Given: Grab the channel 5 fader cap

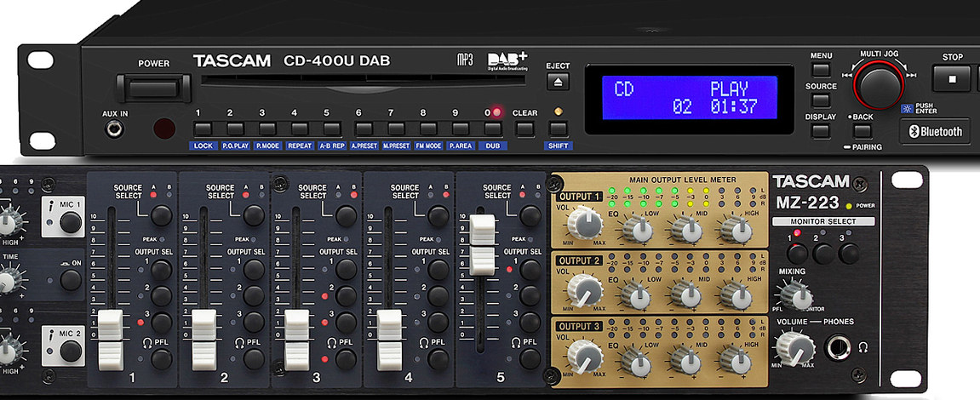Looking at the screenshot, I should [x=482, y=245].
